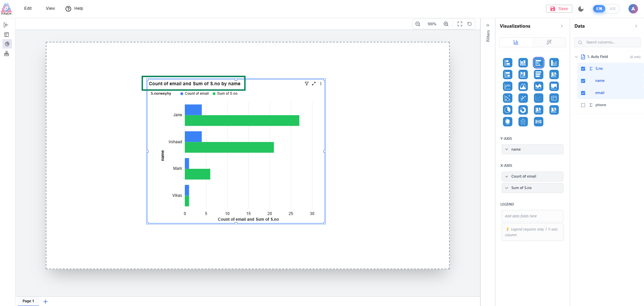Reset the canvas view with the rotate icon
This screenshot has width=644, height=306.
tap(469, 24)
